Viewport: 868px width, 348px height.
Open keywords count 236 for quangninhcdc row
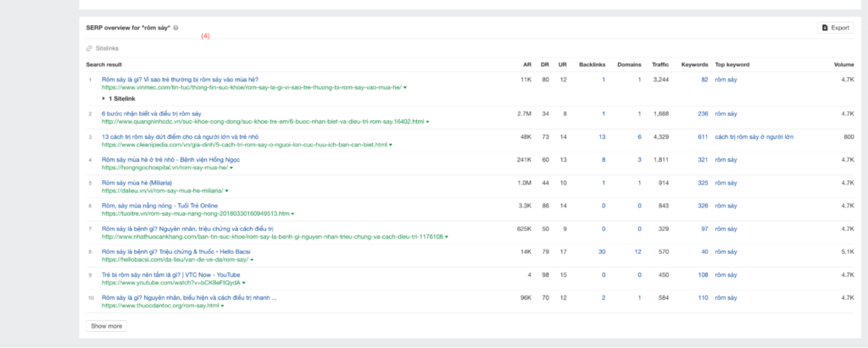(703, 113)
